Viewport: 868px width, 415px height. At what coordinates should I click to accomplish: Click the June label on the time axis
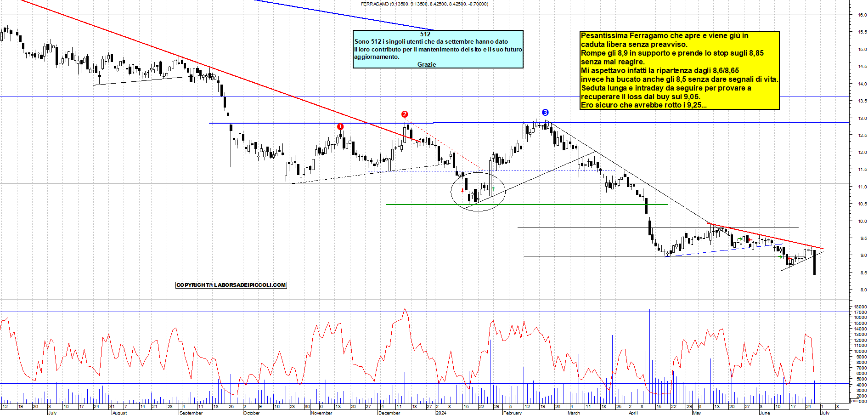[765, 413]
